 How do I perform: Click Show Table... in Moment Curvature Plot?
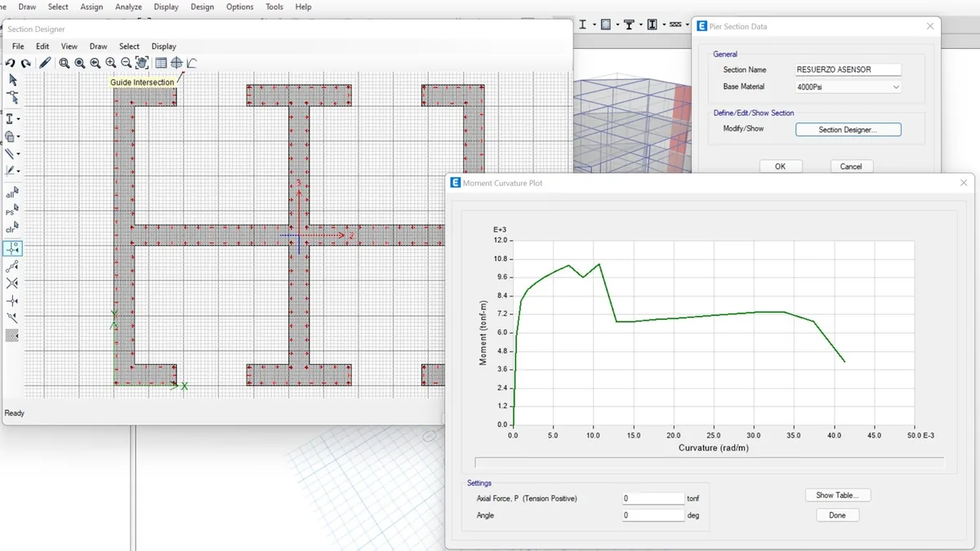click(837, 495)
